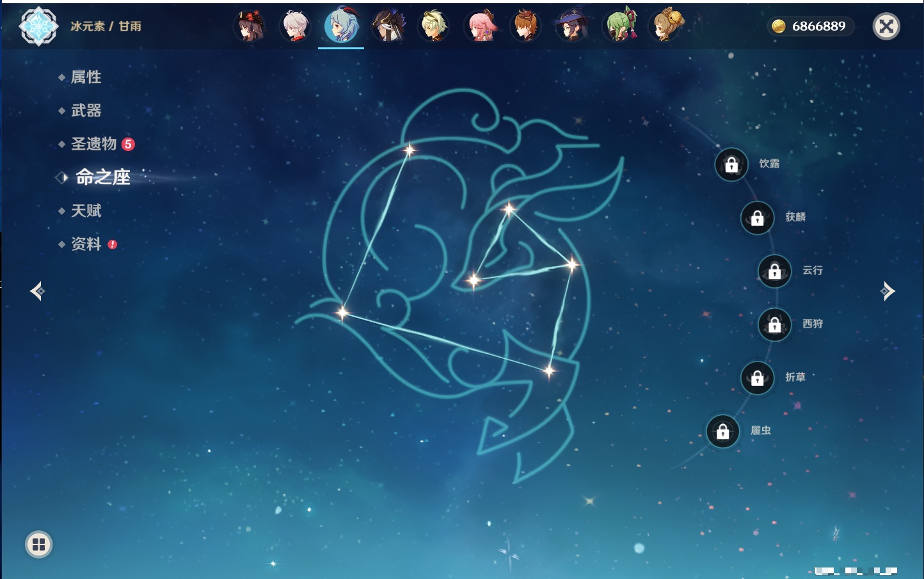Select the highlighted Ganyu avatar
The width and height of the screenshot is (924, 579).
(341, 26)
